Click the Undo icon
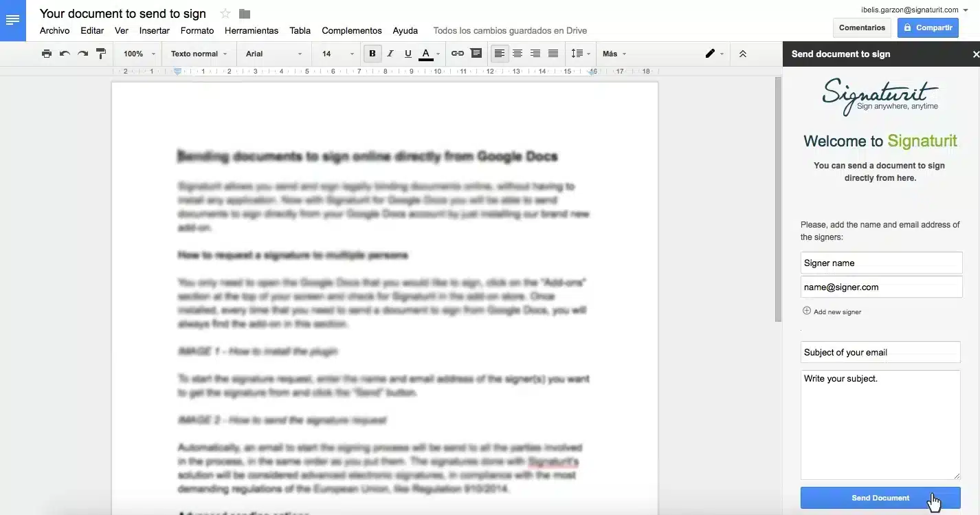This screenshot has height=515, width=980. pyautogui.click(x=63, y=54)
